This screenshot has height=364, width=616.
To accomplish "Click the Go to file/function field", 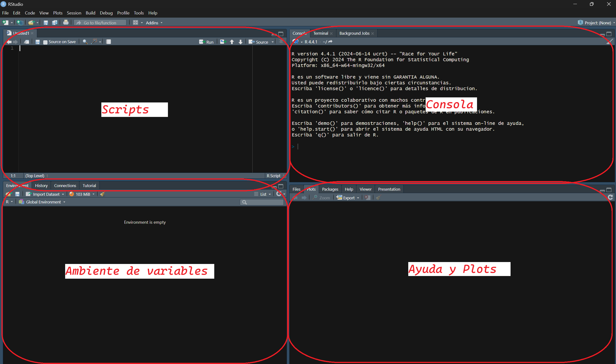I will [100, 23].
